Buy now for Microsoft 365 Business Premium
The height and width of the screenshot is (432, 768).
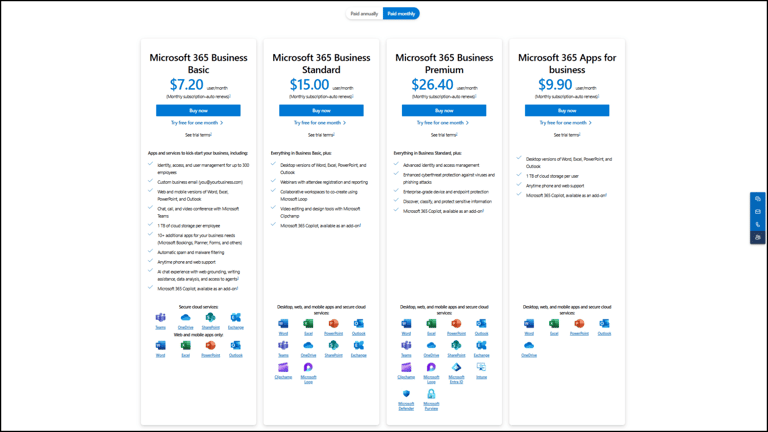coord(444,111)
